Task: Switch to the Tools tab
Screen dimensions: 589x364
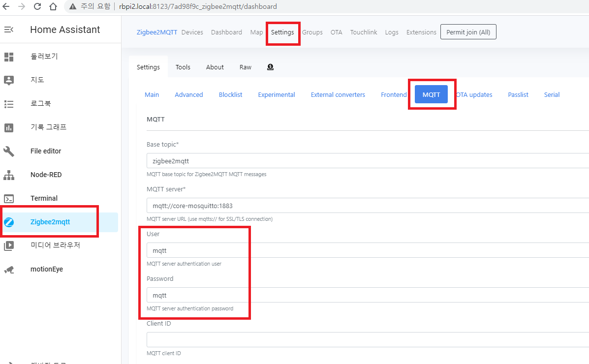Action: [x=183, y=67]
